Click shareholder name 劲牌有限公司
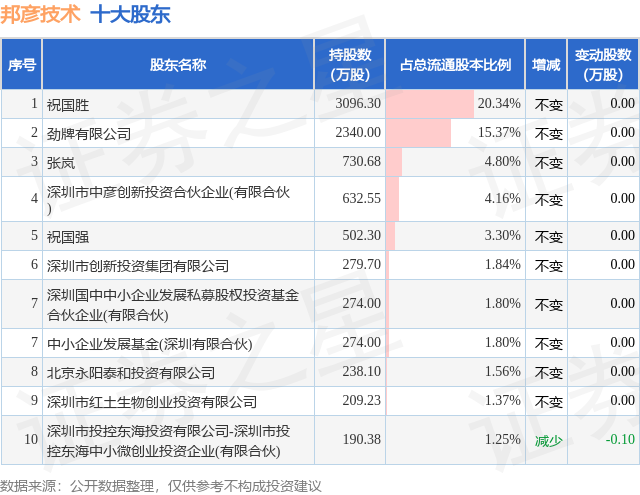The height and width of the screenshot is (495, 640). (x=89, y=134)
